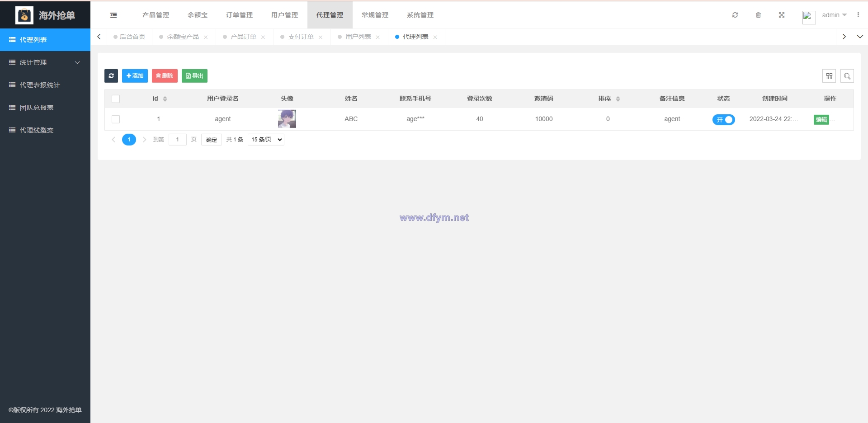Sort by 排序 column arrows
The image size is (868, 423).
(618, 99)
